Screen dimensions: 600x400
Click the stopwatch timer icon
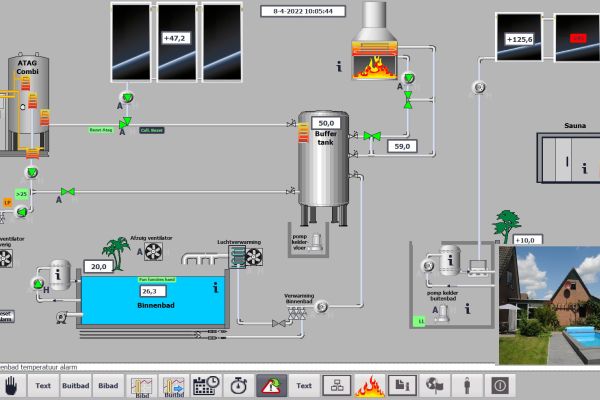tap(239, 385)
